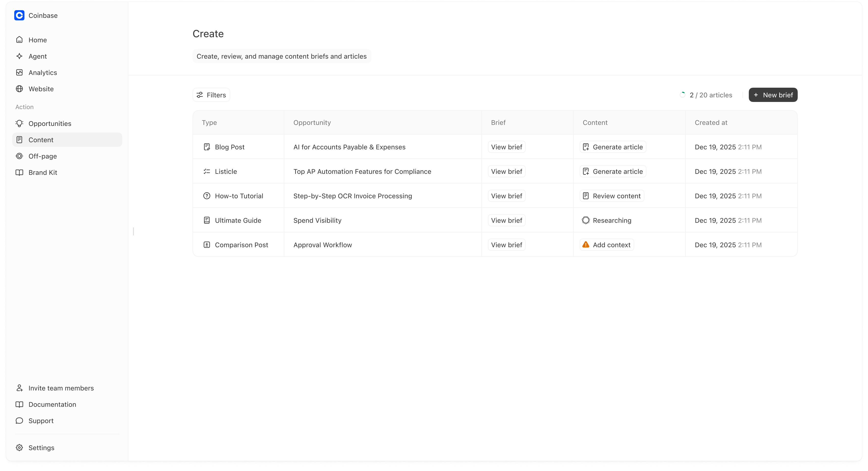Click the Listicle checklist icon

click(x=207, y=171)
